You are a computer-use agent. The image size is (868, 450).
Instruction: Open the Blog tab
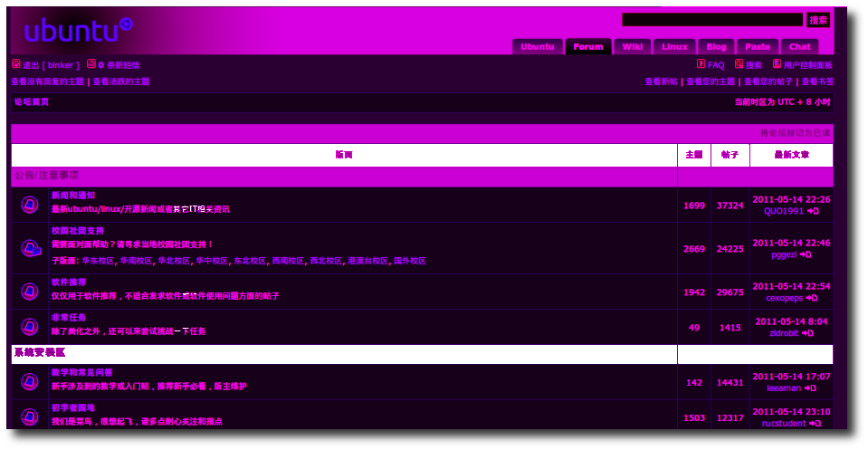click(x=716, y=46)
